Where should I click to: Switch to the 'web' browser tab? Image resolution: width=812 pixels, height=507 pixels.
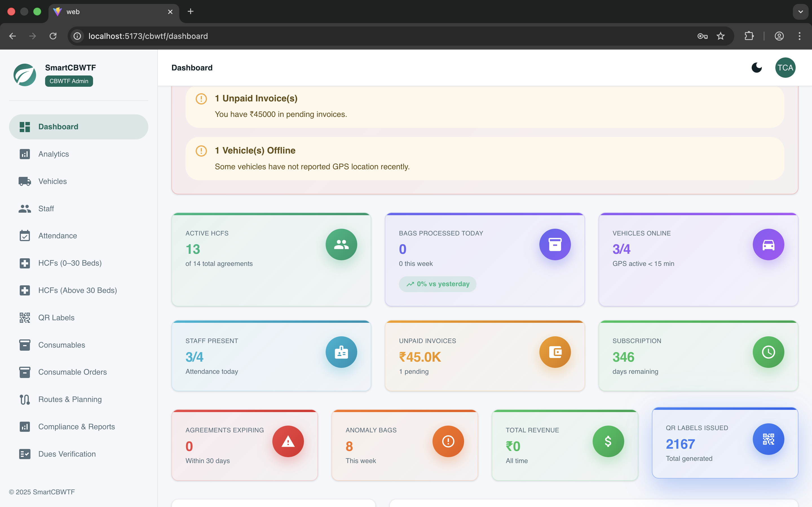(x=101, y=12)
